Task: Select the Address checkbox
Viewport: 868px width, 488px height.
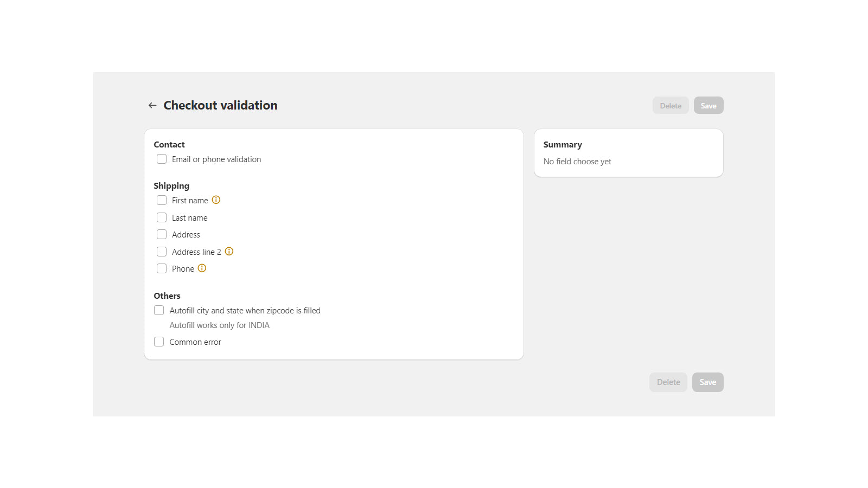Action: tap(162, 235)
